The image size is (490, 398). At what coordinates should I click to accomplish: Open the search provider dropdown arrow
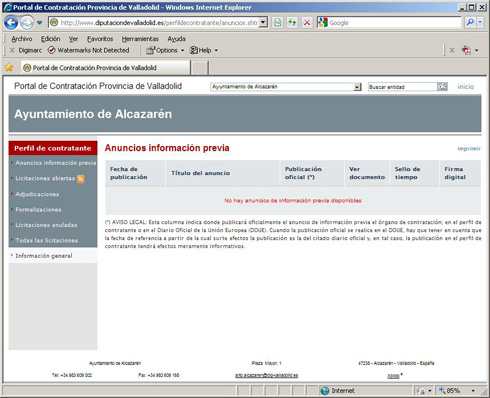click(x=480, y=22)
